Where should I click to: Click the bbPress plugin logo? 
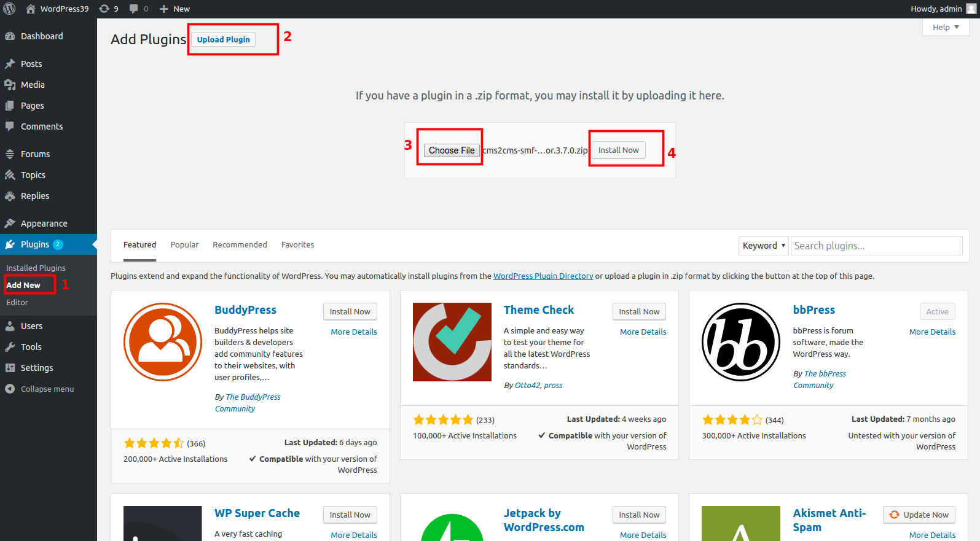[x=741, y=342]
